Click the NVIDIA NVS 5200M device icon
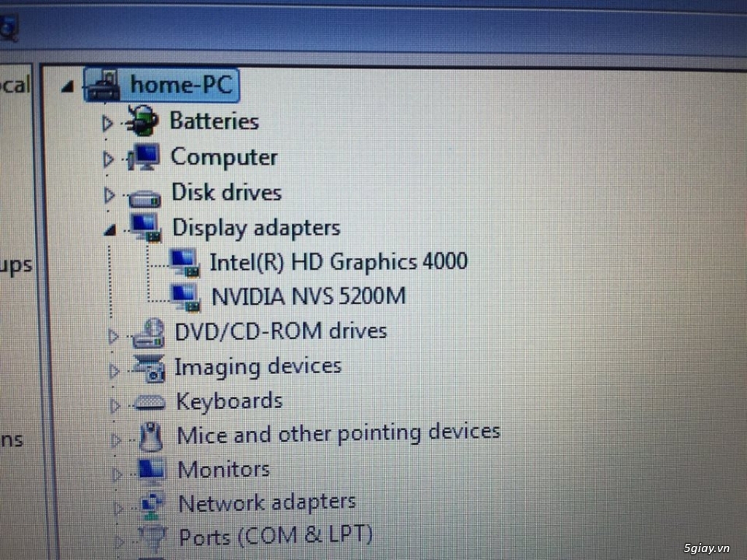 (x=186, y=297)
